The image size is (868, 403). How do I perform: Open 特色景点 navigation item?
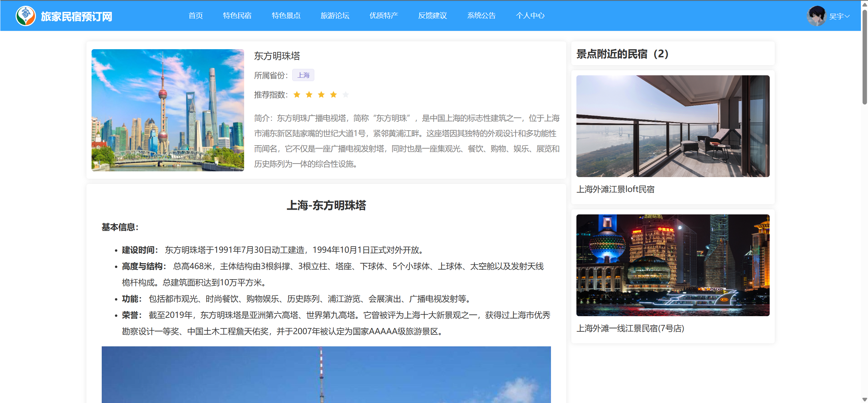(286, 16)
